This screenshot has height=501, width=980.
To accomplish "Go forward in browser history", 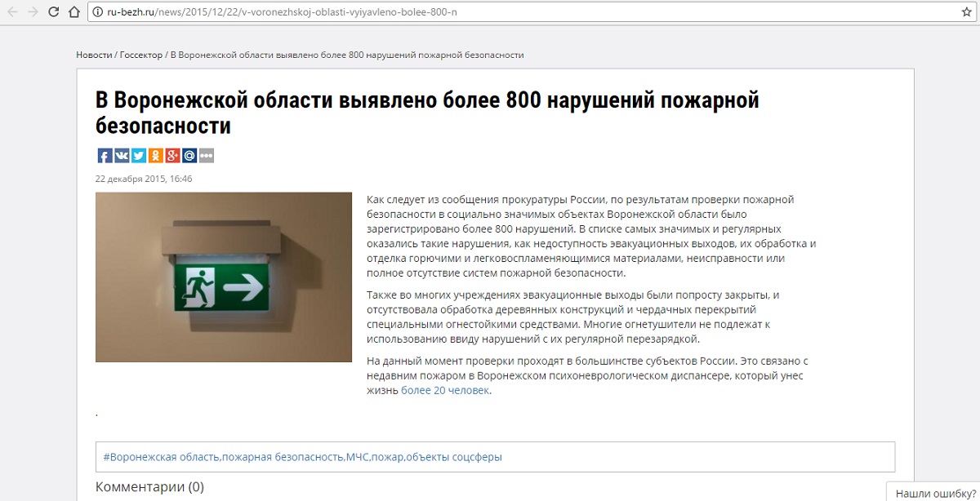I will 33,12.
